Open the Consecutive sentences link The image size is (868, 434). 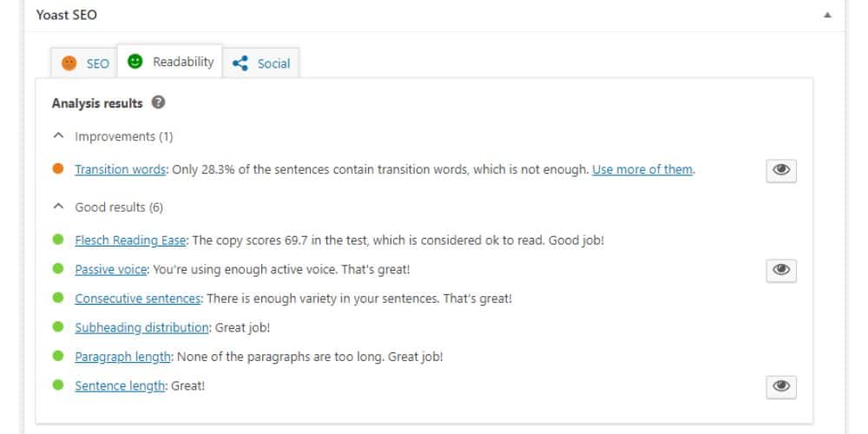(x=138, y=299)
